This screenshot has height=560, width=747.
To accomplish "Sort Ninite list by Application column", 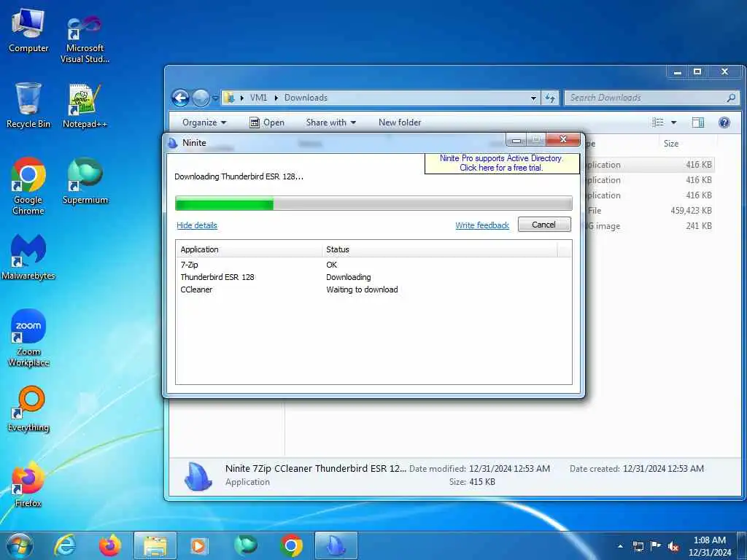I will tap(249, 249).
